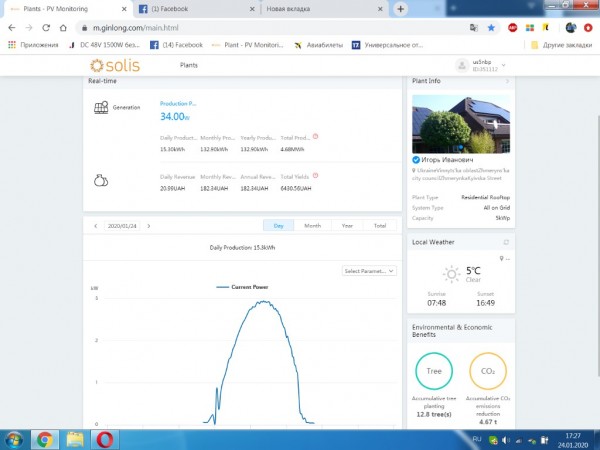
Task: Click the ABP adblock extension icon
Action: pyautogui.click(x=512, y=28)
